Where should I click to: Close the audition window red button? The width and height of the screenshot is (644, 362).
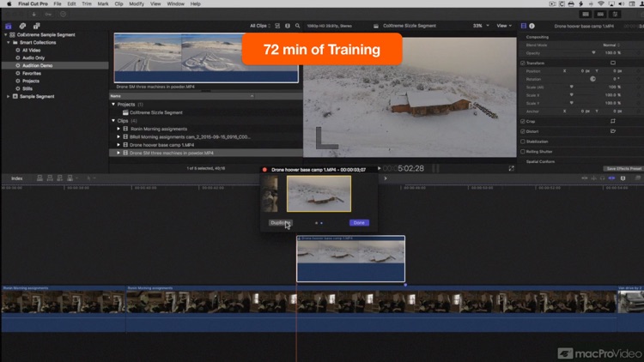(x=265, y=170)
